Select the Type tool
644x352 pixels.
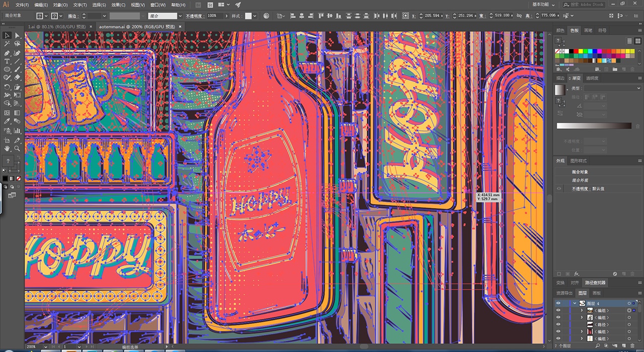tap(7, 61)
